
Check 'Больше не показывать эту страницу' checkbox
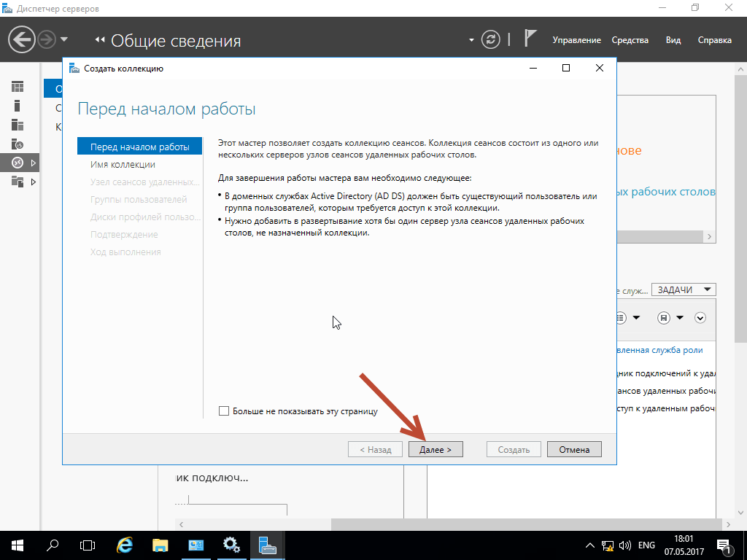tap(224, 411)
